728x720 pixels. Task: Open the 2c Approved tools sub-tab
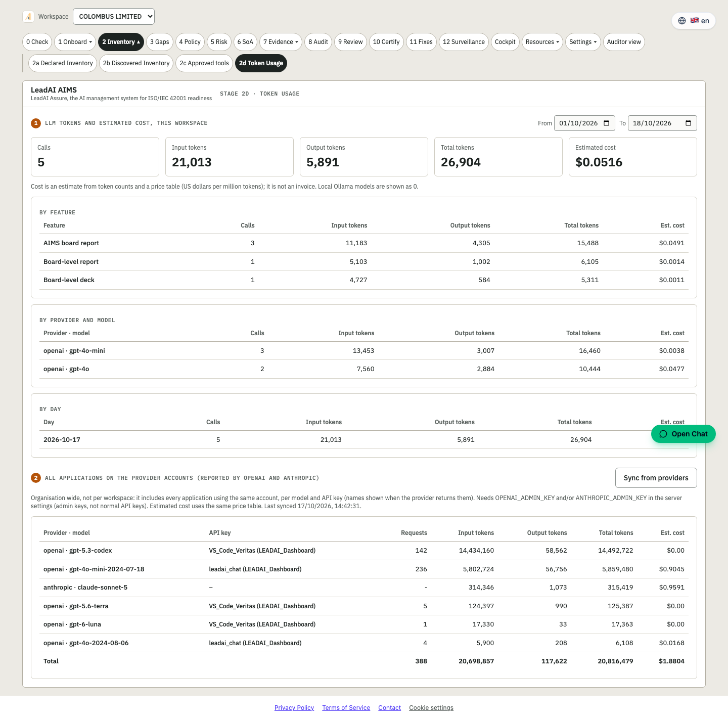pos(204,63)
